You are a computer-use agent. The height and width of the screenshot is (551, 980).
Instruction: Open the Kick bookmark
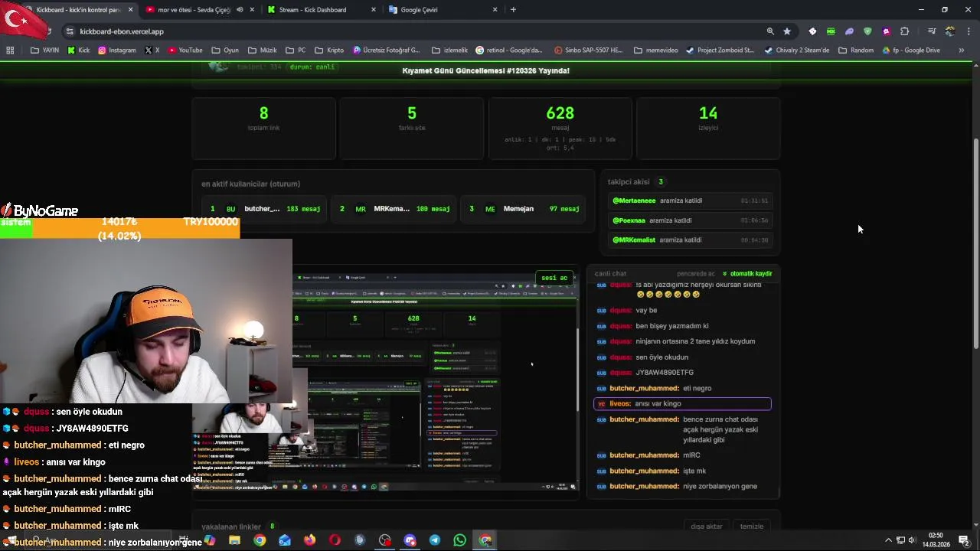(x=79, y=51)
